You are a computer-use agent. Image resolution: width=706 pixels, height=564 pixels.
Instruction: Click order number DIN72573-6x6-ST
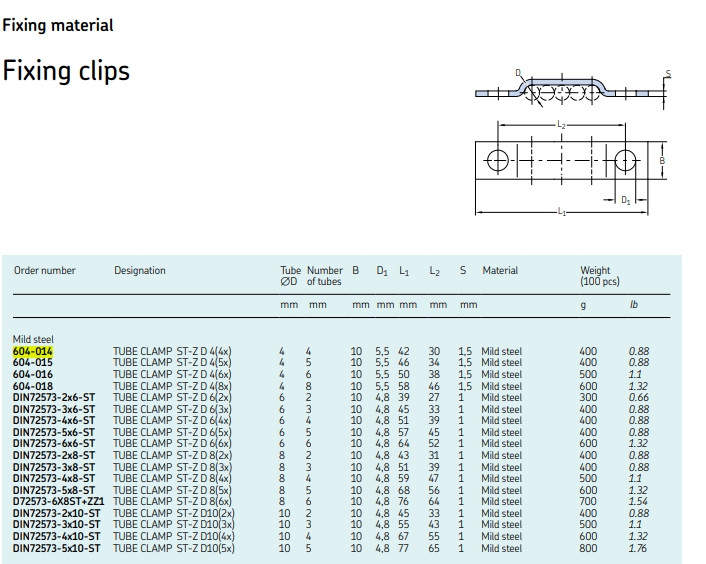tap(54, 443)
